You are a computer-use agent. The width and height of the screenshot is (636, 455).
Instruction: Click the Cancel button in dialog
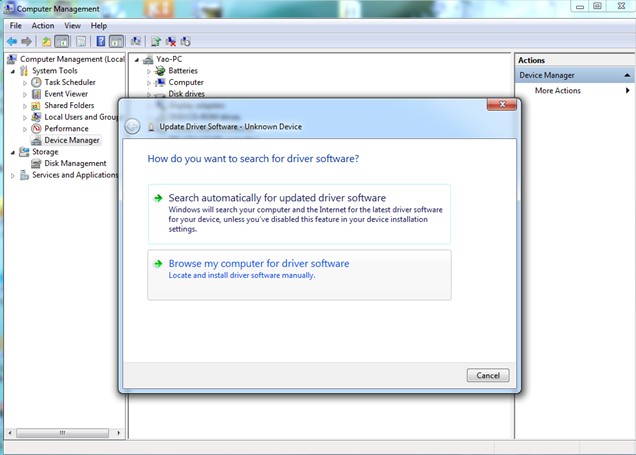point(488,375)
